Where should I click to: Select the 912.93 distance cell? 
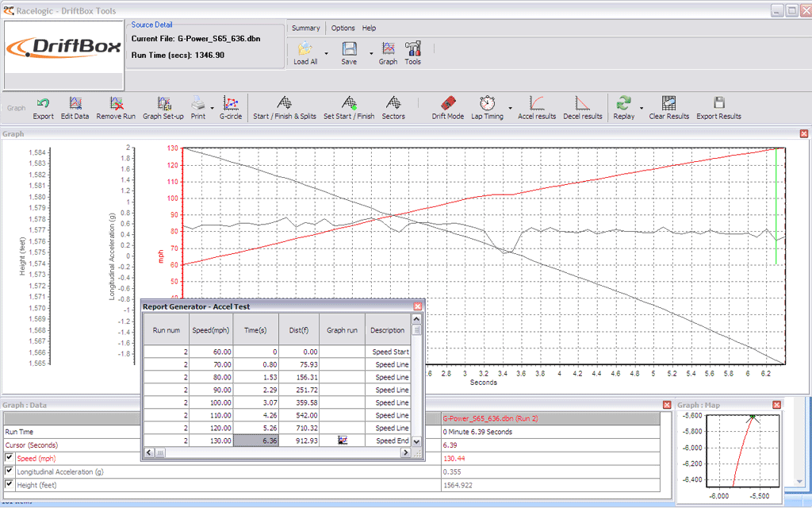click(299, 441)
